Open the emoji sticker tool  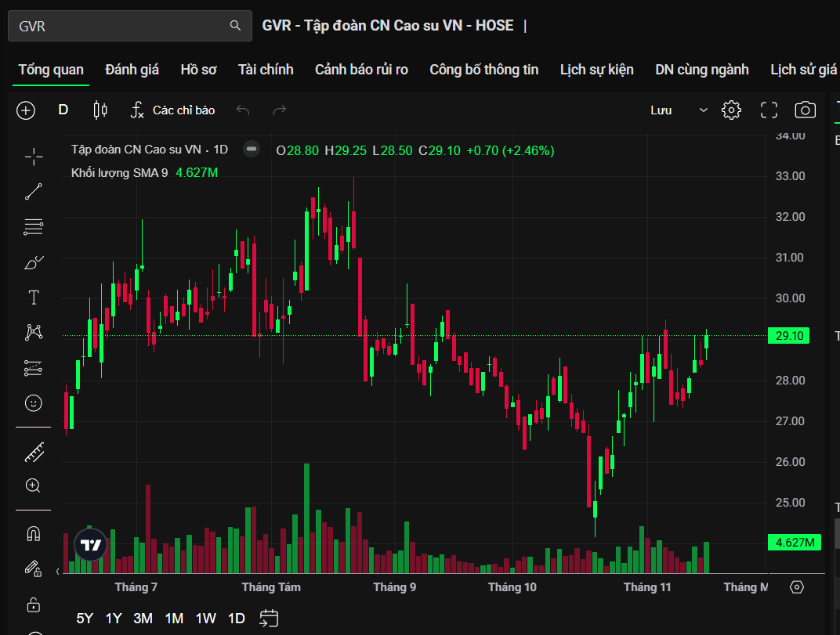pyautogui.click(x=33, y=403)
